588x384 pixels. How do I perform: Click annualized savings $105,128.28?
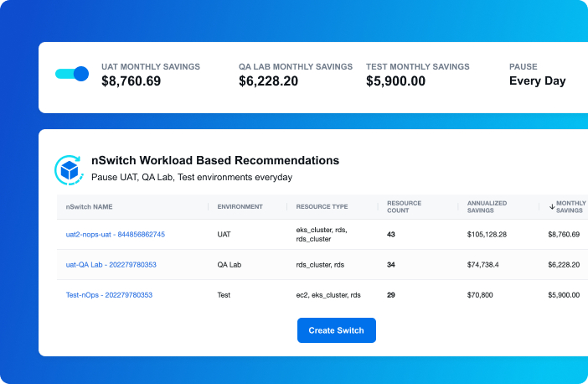pos(487,234)
